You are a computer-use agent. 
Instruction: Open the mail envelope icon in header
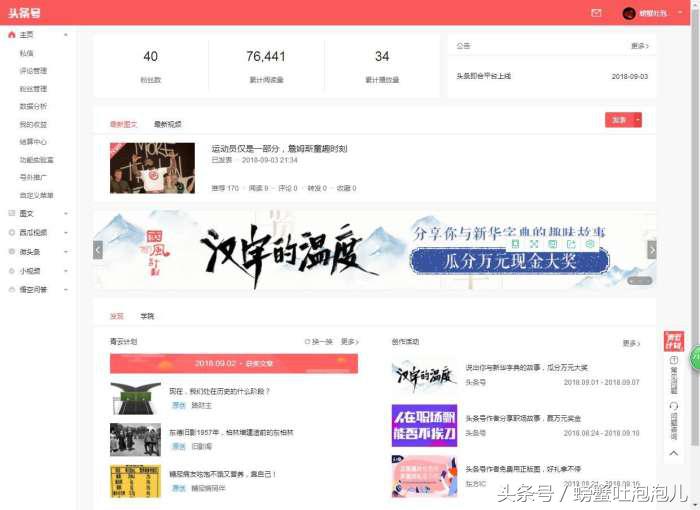pos(596,13)
